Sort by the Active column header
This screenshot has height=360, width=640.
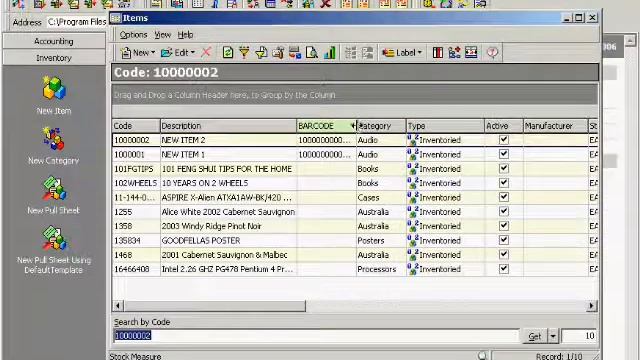[x=504, y=126]
